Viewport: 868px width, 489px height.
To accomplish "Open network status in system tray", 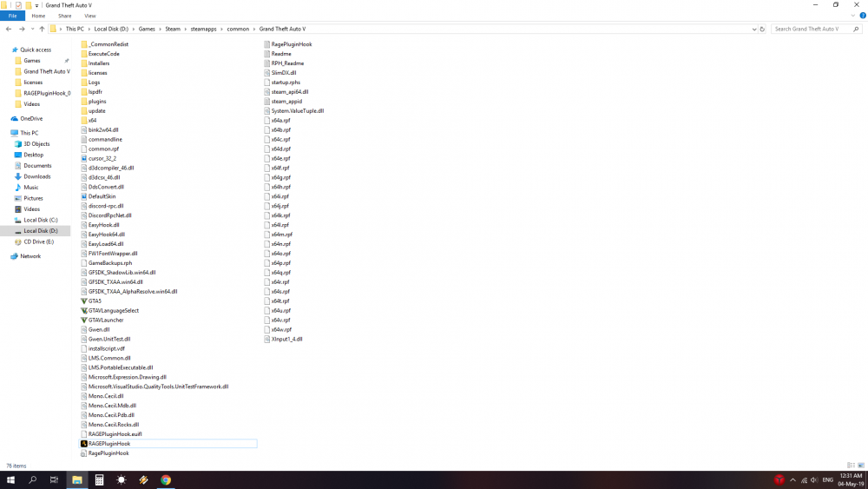I will [x=804, y=480].
